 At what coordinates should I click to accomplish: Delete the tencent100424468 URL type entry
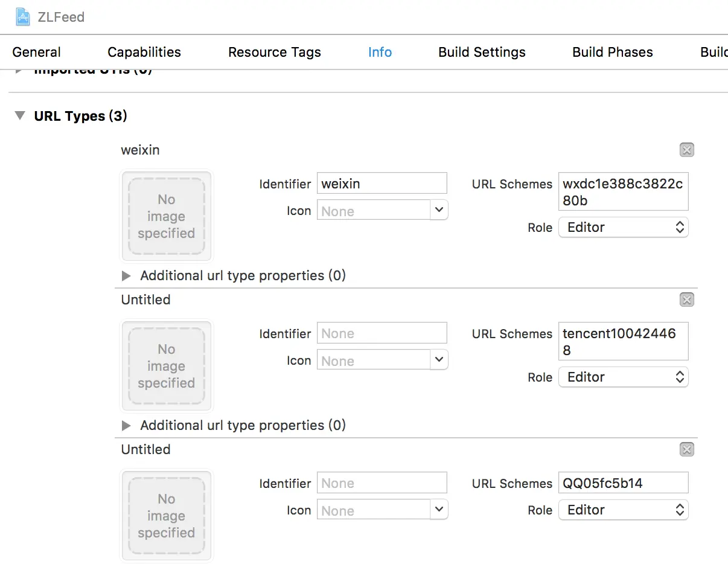click(x=686, y=300)
